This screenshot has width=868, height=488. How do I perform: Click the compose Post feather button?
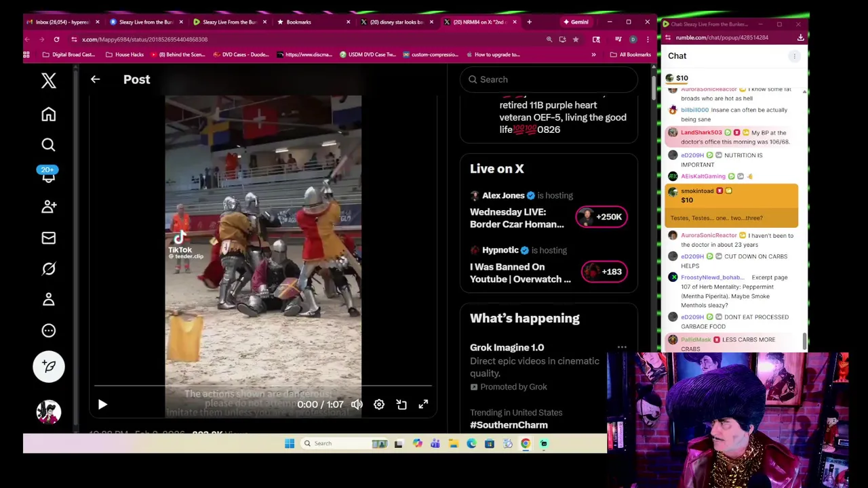(49, 366)
